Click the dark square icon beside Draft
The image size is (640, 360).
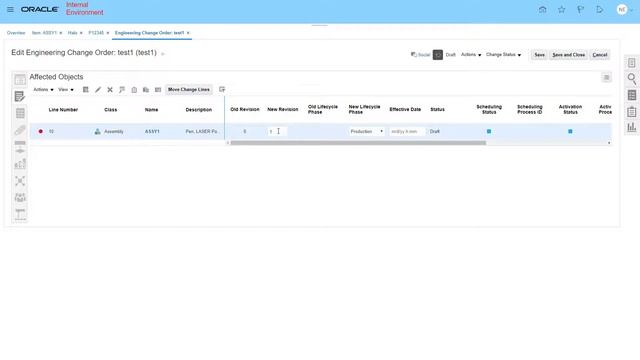(438, 55)
